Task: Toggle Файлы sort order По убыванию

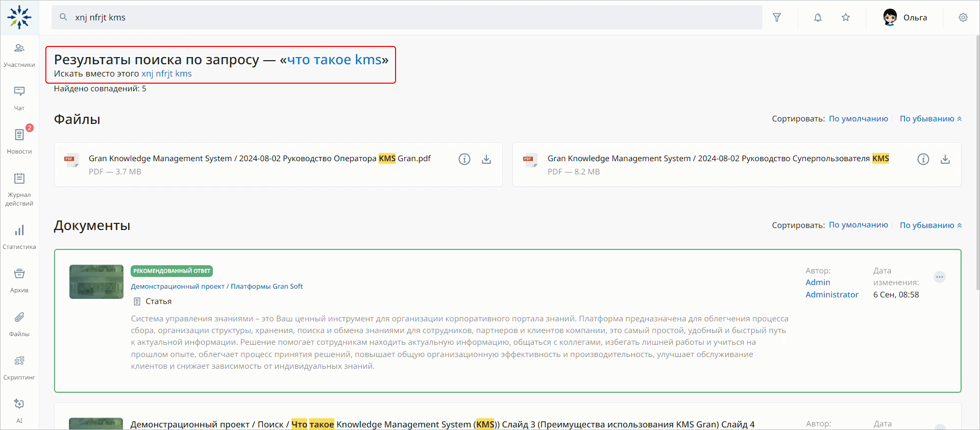Action: point(930,118)
